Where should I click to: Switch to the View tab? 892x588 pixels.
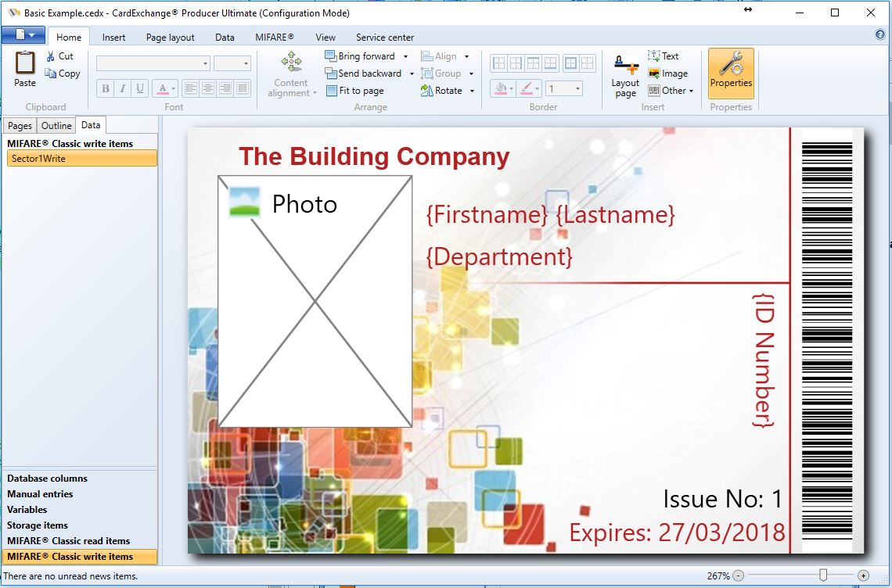[326, 37]
